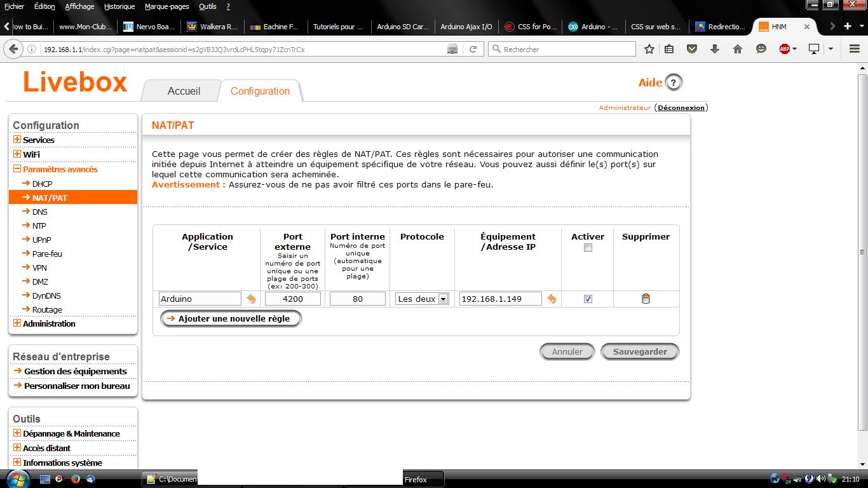This screenshot has height=488, width=868.
Task: Uncheck Activer for the Arduino rule
Action: tap(588, 299)
